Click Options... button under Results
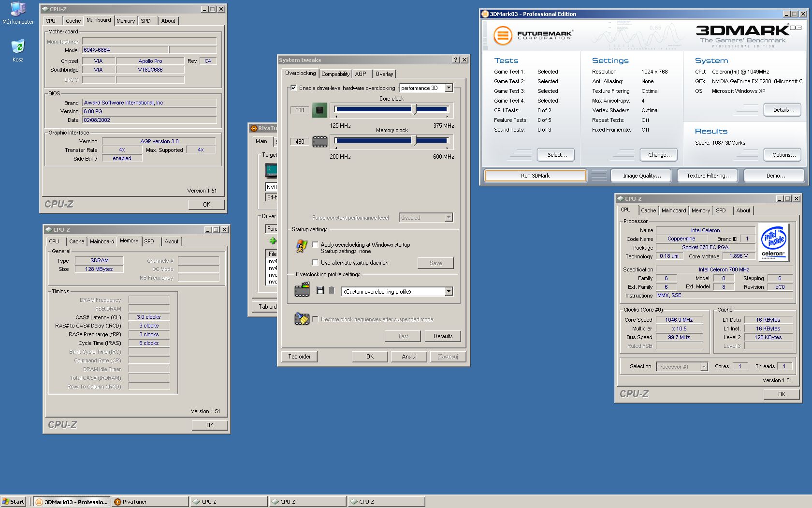Image resolution: width=812 pixels, height=508 pixels. 783,155
